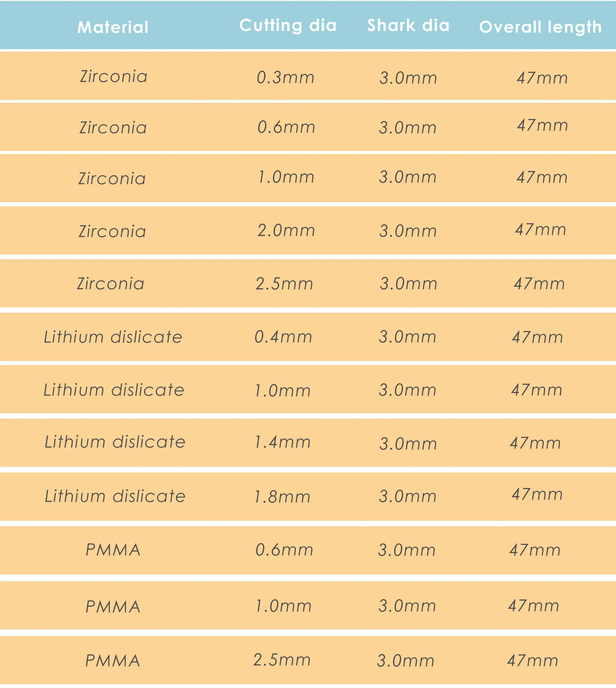Click the "Material" column header
The height and width of the screenshot is (688, 616).
(x=113, y=27)
